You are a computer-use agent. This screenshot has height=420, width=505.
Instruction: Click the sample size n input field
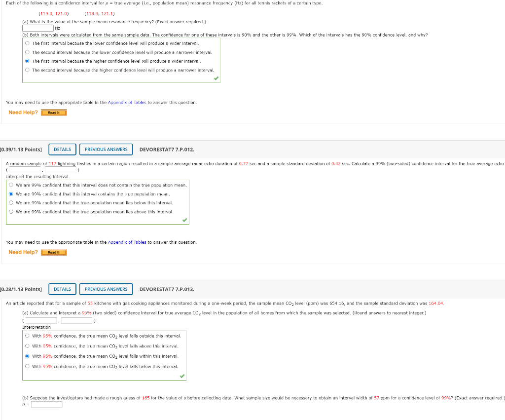[x=47, y=405]
